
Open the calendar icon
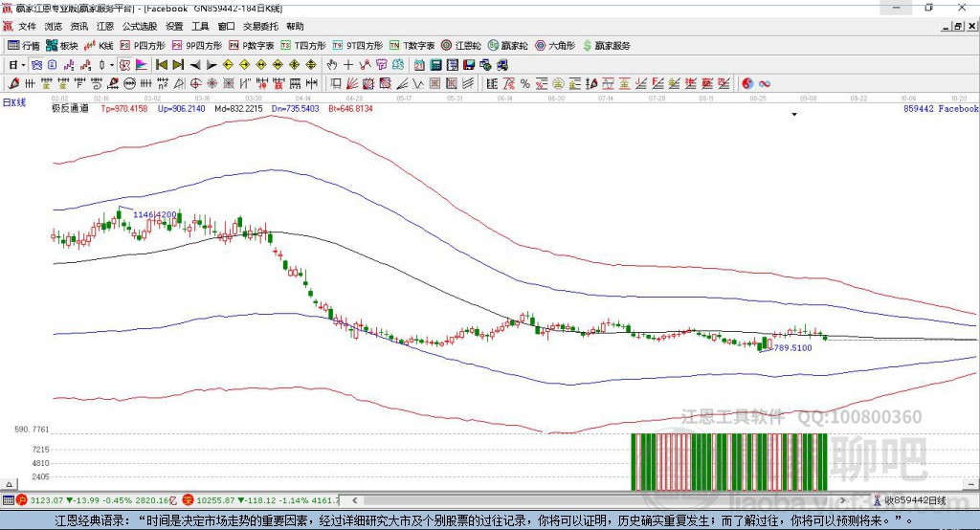419,65
